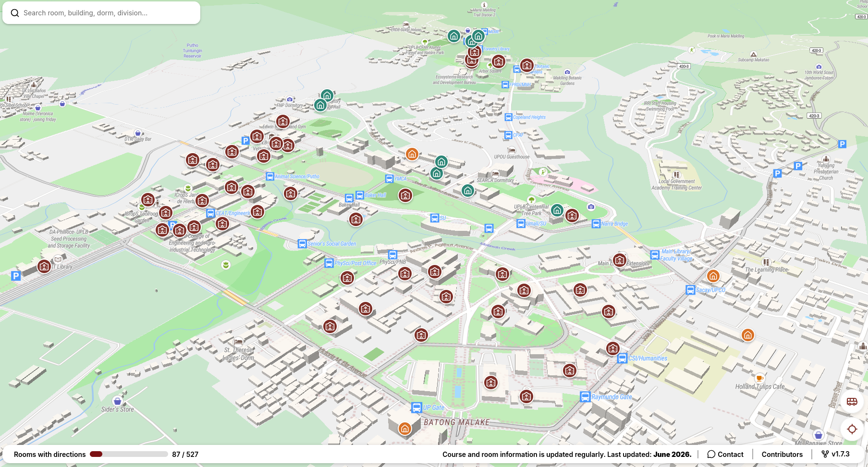
Task: Click the UPOU Guesthouse label
Action: (512, 157)
